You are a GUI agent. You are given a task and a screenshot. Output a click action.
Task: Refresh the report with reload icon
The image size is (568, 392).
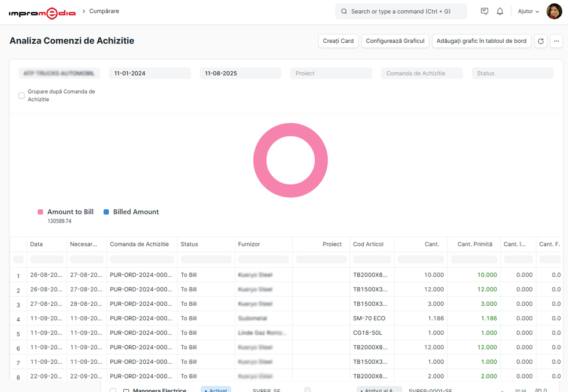[541, 41]
